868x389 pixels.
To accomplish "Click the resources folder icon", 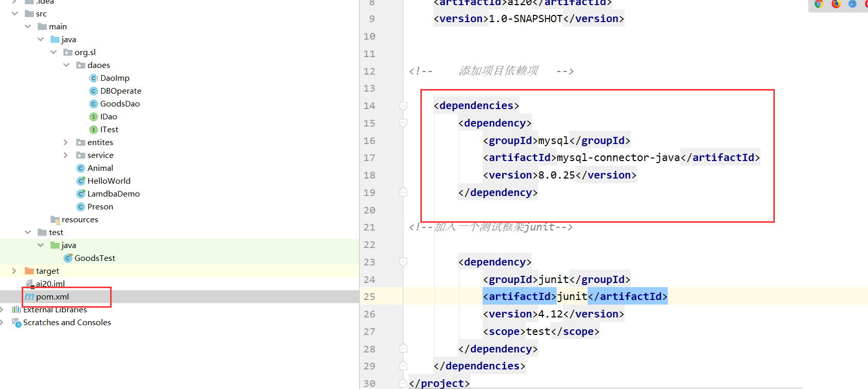I will point(55,220).
